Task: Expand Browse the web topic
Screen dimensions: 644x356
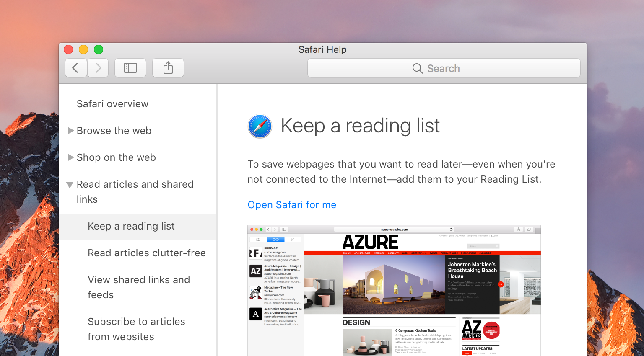Action: [70, 131]
